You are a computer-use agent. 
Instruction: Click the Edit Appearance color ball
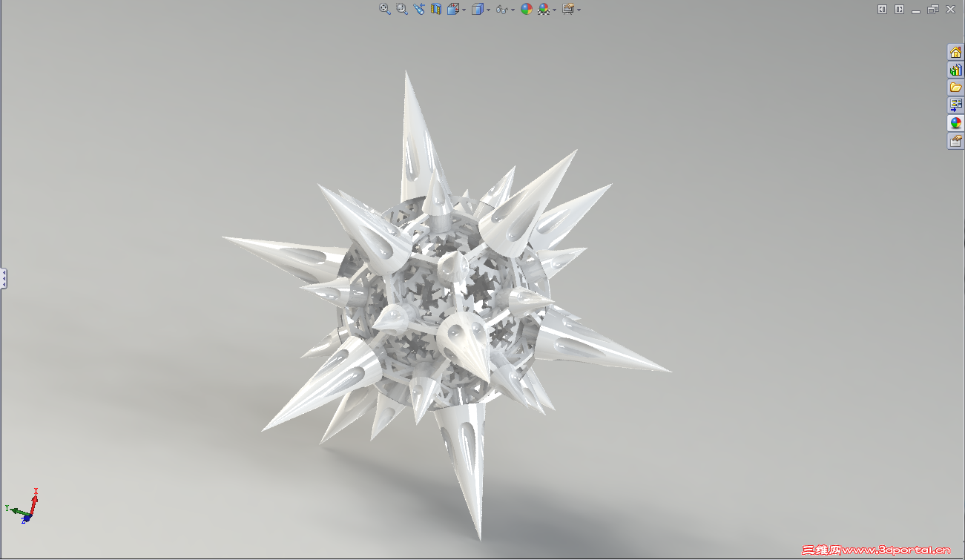point(527,9)
